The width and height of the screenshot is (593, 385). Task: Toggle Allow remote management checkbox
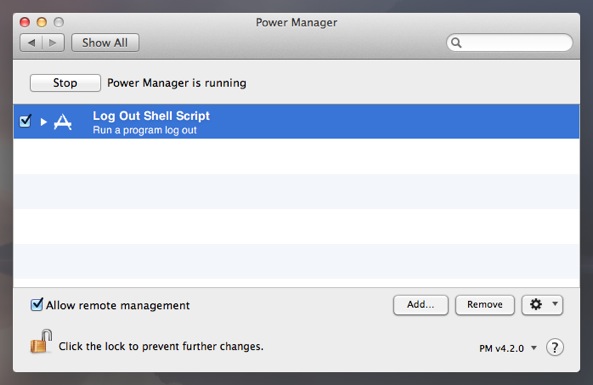click(x=37, y=304)
